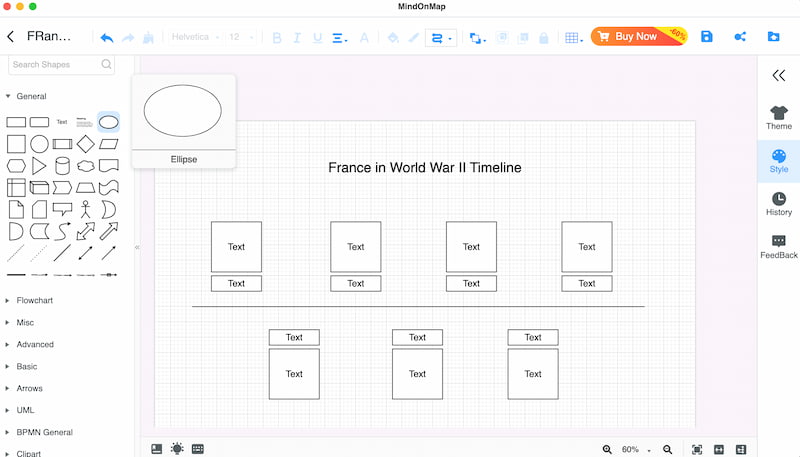Click the send to back icon
The width and height of the screenshot is (800, 457).
coord(523,37)
